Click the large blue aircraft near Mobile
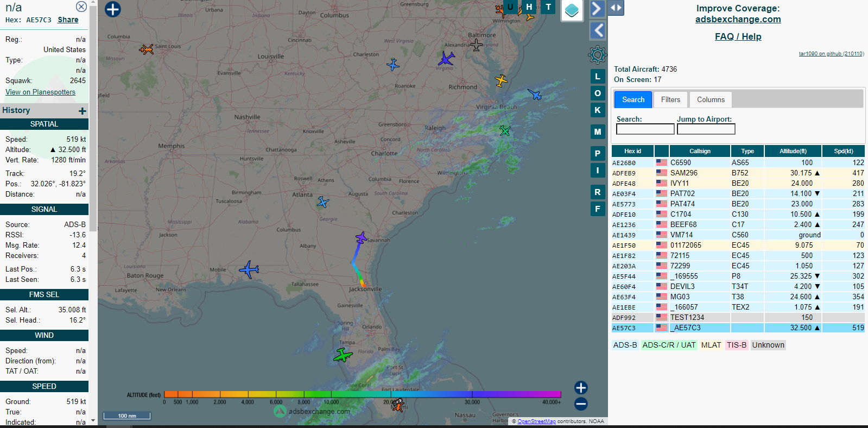 pyautogui.click(x=249, y=269)
